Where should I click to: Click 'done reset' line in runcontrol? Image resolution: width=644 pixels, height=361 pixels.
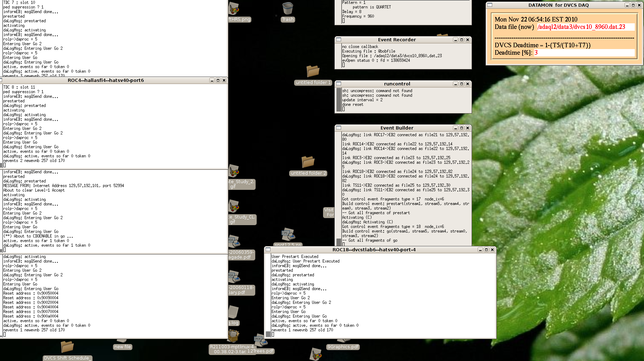353,104
